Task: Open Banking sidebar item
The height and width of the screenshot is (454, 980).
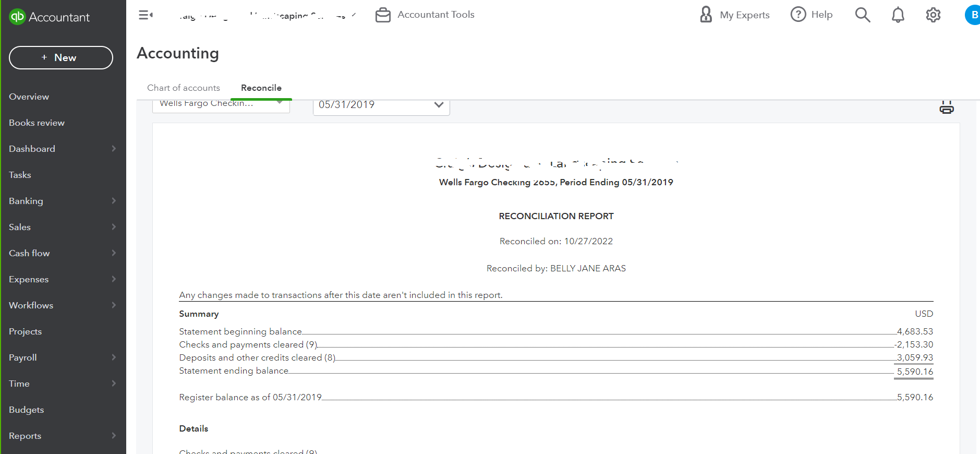Action: coord(26,201)
